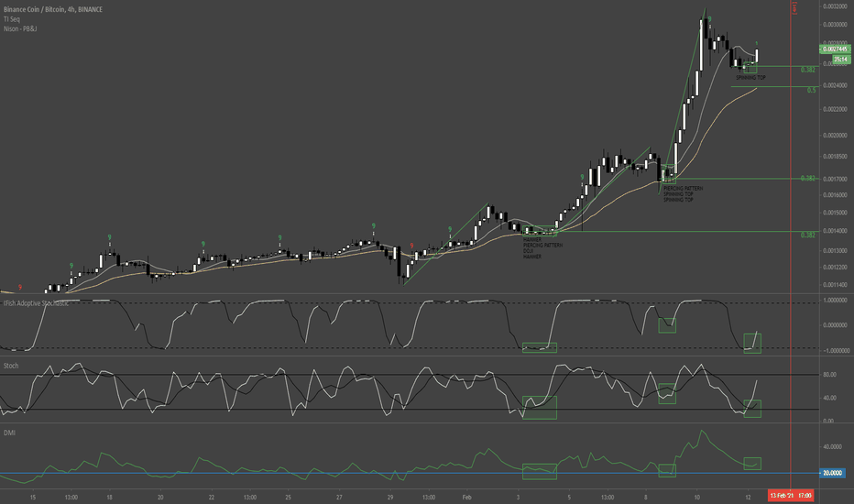Click the time axis label 25
Image resolution: width=854 pixels, height=504 pixels.
tap(288, 498)
